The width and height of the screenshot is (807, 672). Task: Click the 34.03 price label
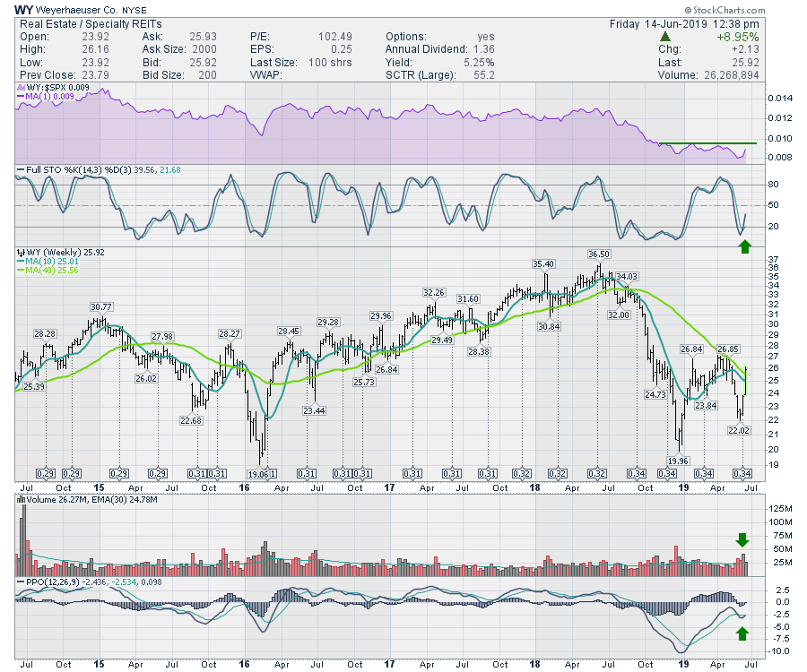coord(627,276)
